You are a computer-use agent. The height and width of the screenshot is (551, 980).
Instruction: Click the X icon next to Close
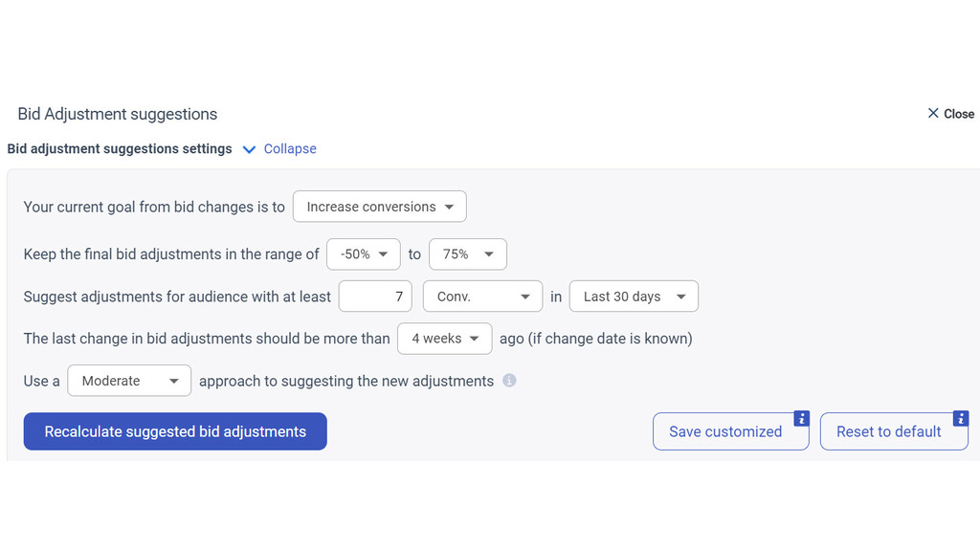(x=933, y=113)
